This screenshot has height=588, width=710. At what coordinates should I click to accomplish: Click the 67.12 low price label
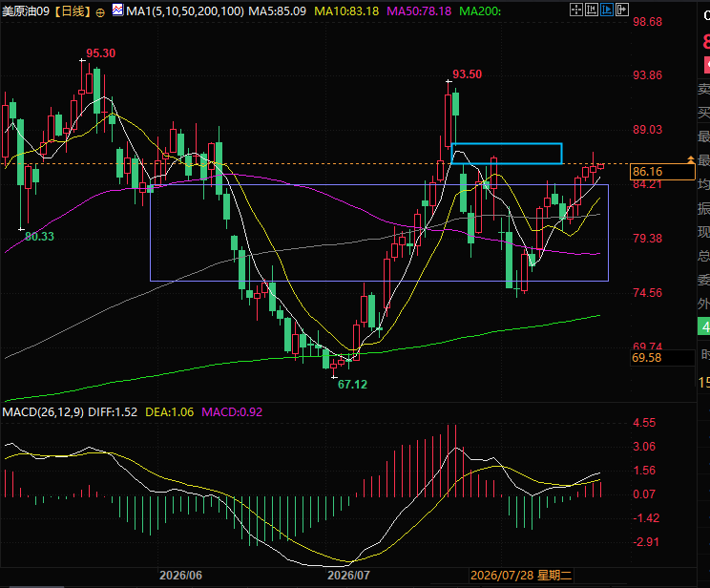tap(352, 385)
